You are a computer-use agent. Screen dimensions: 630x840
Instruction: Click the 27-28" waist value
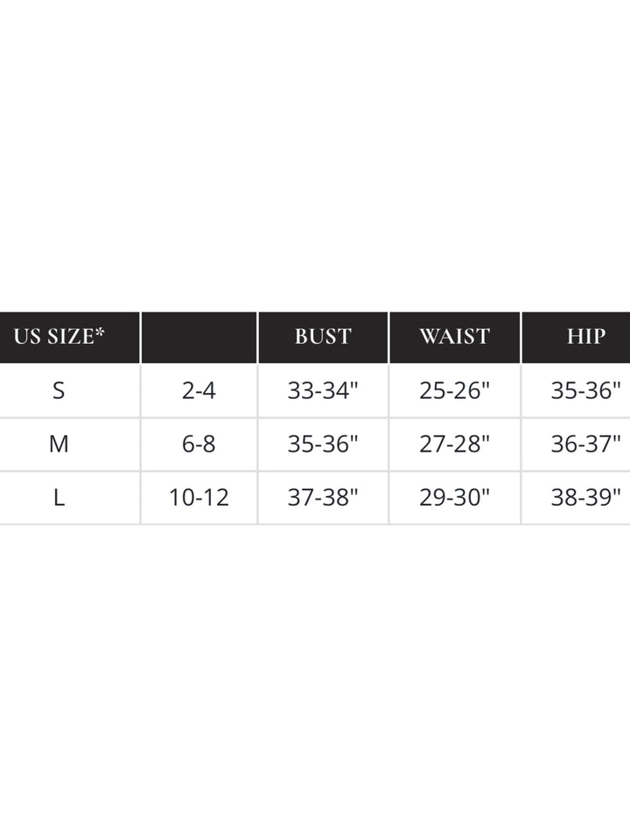[454, 444]
